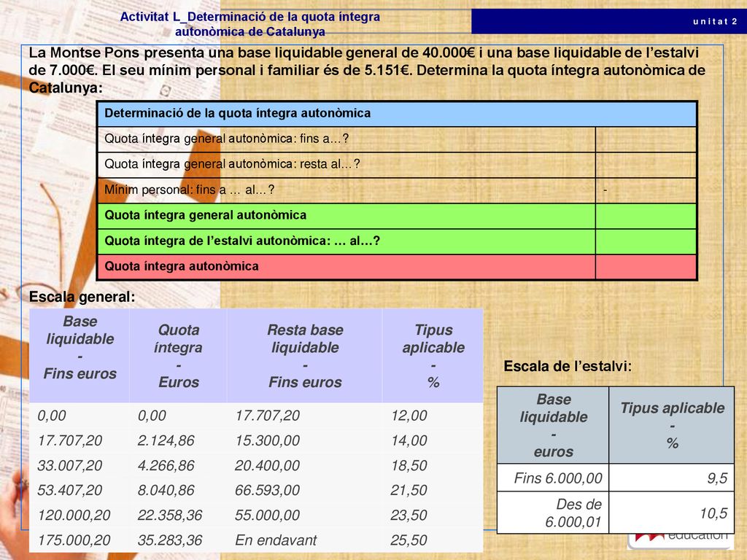Click the rate value '12,00'
Viewport: 747px width, 560px height.
tap(409, 415)
